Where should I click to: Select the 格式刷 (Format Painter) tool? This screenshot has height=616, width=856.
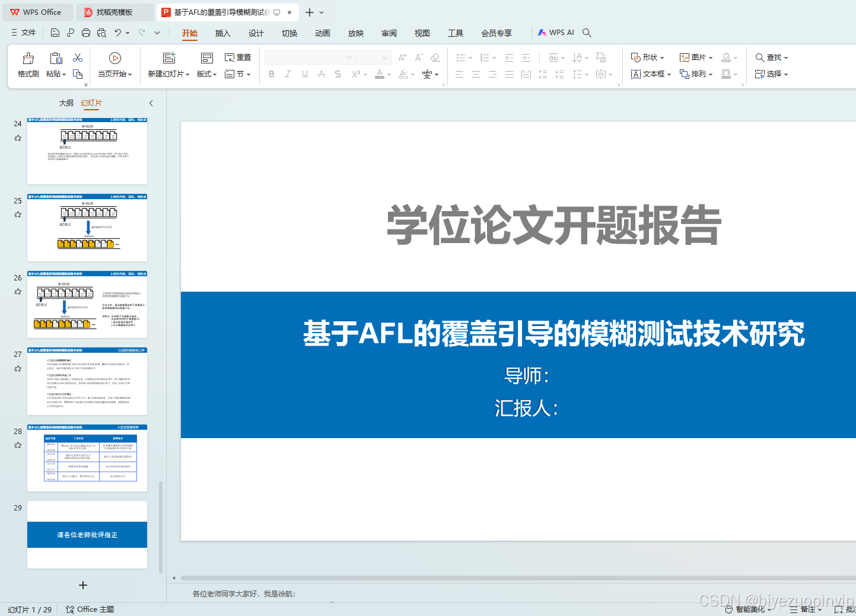pos(28,64)
